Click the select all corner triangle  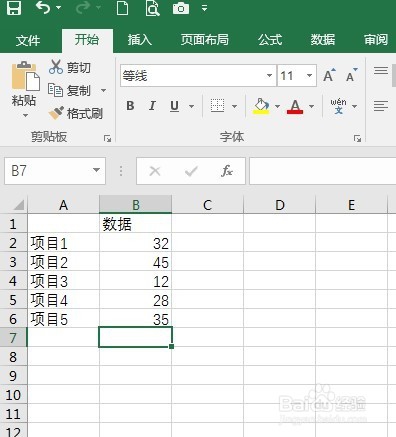pyautogui.click(x=19, y=205)
